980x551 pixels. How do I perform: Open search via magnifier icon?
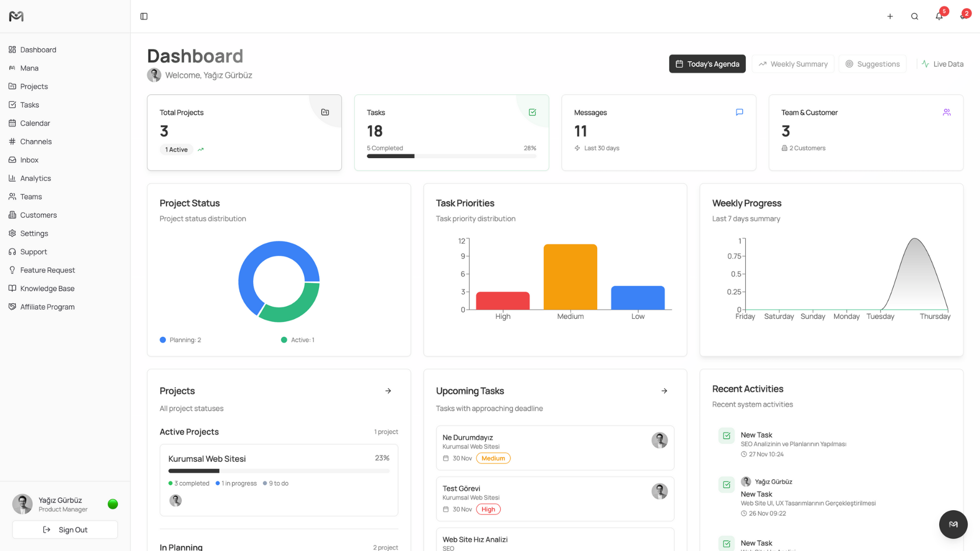click(914, 16)
